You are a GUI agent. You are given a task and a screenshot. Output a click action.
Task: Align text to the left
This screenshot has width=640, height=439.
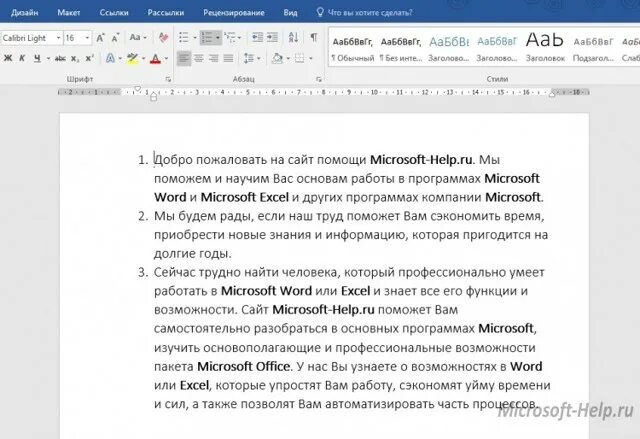coord(184,58)
